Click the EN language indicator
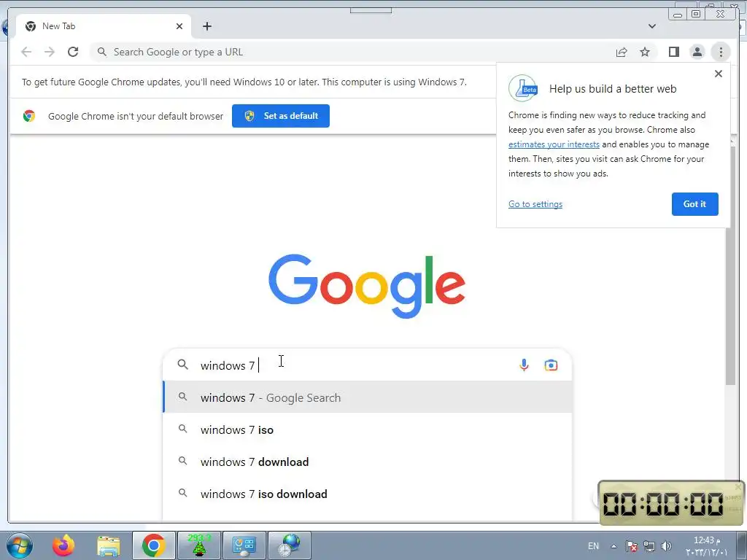The height and width of the screenshot is (560, 747). pyautogui.click(x=593, y=546)
